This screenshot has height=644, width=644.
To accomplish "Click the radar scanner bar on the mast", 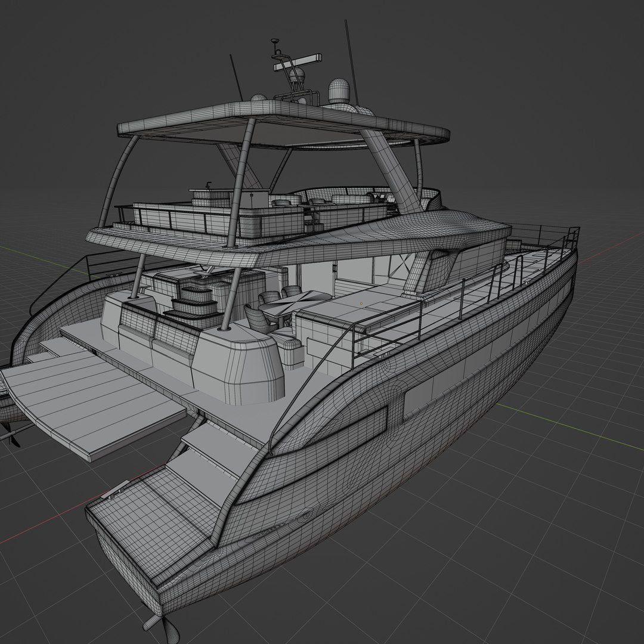I will [x=298, y=61].
